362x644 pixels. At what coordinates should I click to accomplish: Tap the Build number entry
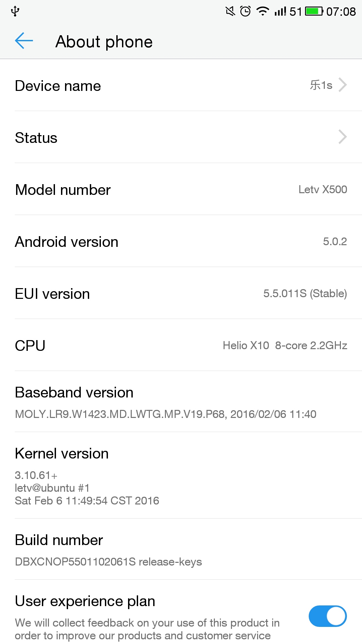point(181,549)
